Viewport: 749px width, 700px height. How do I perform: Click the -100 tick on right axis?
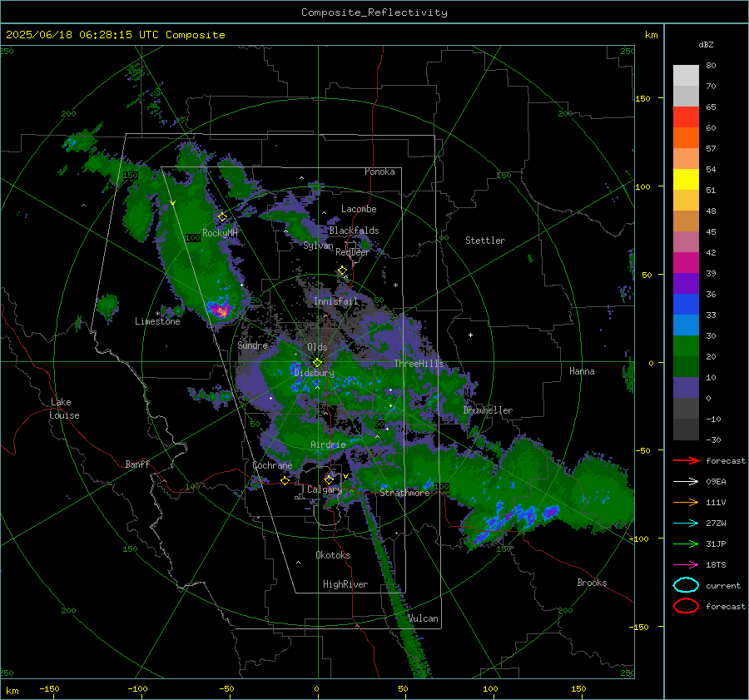[x=638, y=539]
